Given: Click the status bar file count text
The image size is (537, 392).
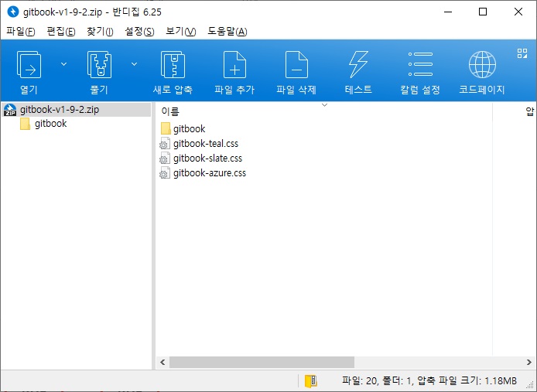Looking at the screenshot, I should point(429,380).
